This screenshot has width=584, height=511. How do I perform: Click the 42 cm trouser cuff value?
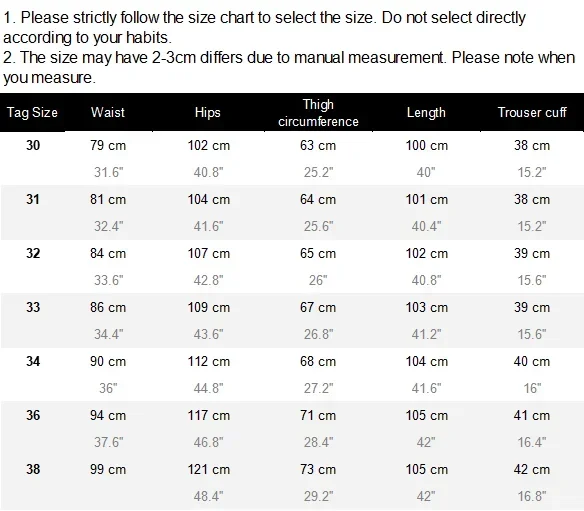click(x=531, y=469)
